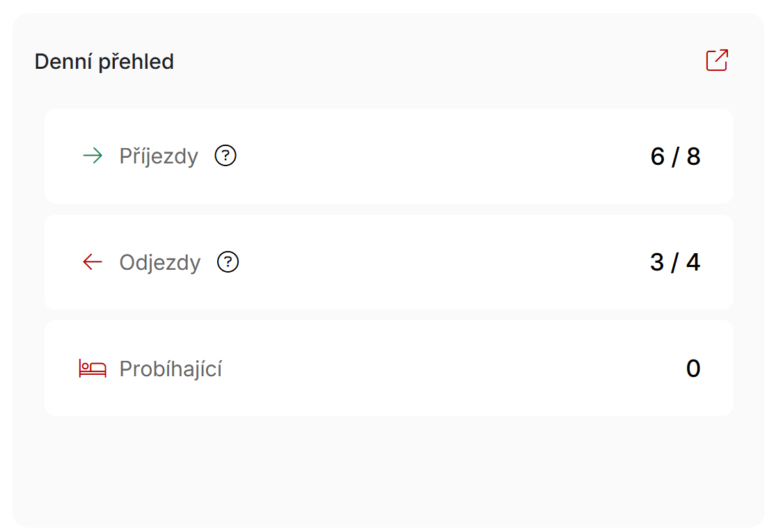
Task: Click empty middle area of Příjezdy card
Action: [x=436, y=156]
